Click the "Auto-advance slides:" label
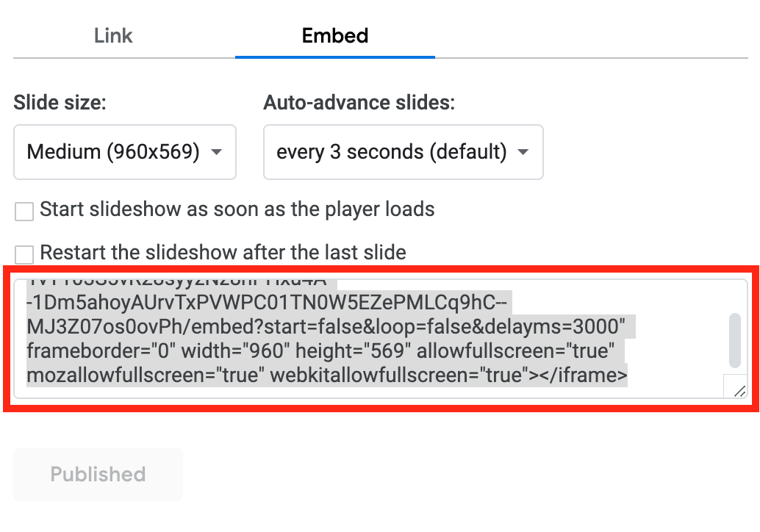The image size is (760, 532). point(359,103)
